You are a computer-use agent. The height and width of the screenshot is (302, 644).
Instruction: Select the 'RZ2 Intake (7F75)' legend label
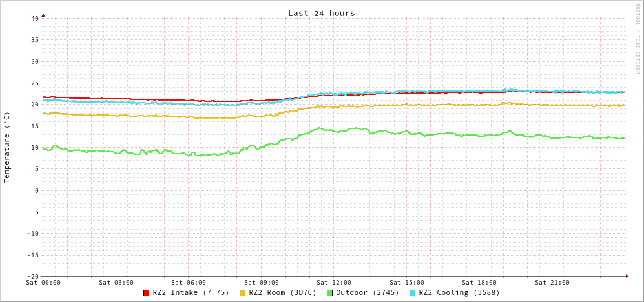tap(191, 293)
